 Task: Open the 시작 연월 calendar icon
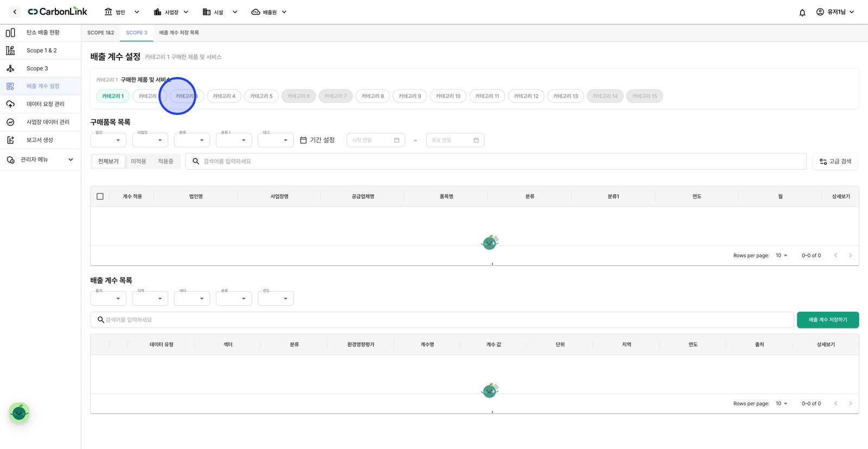397,140
